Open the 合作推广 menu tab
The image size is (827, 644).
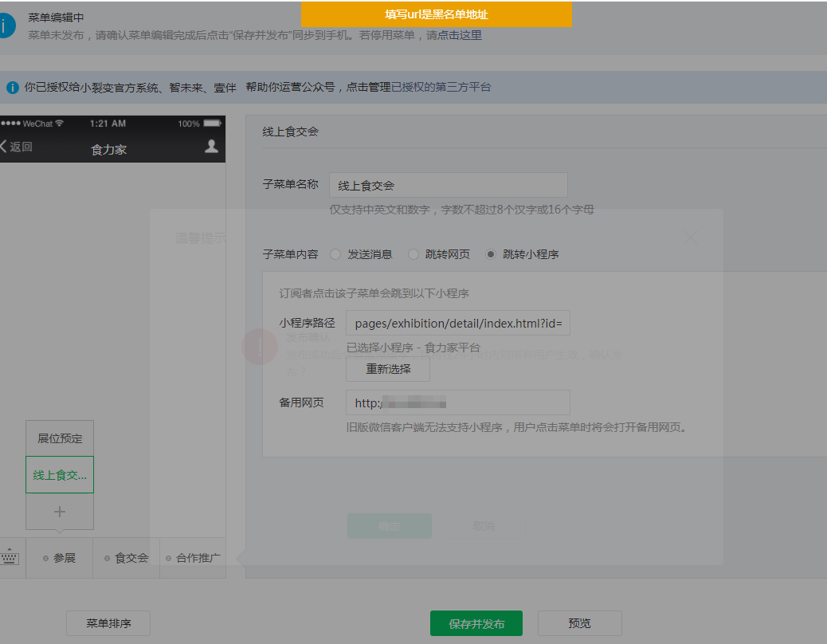pos(193,558)
